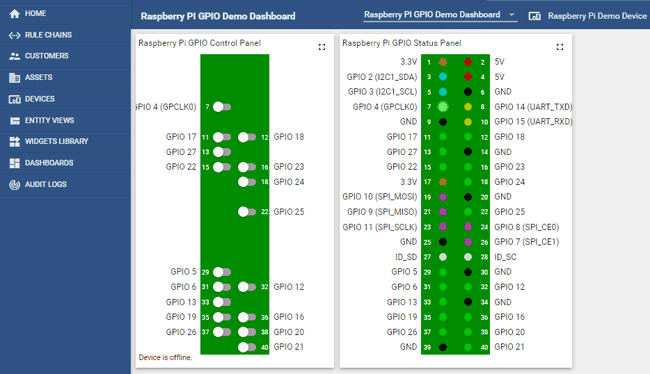Click pin 1 3.3V status LED
650x374 pixels.
click(443, 62)
